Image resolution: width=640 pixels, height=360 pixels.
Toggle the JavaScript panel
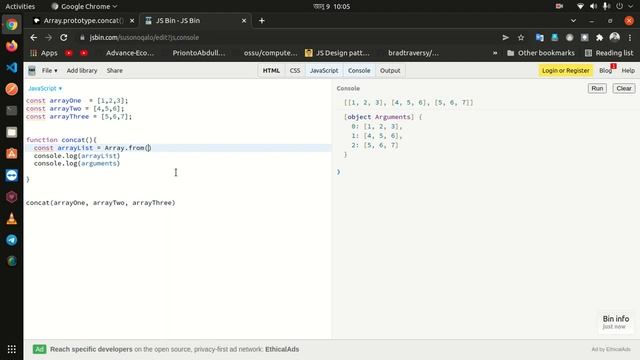pos(324,71)
